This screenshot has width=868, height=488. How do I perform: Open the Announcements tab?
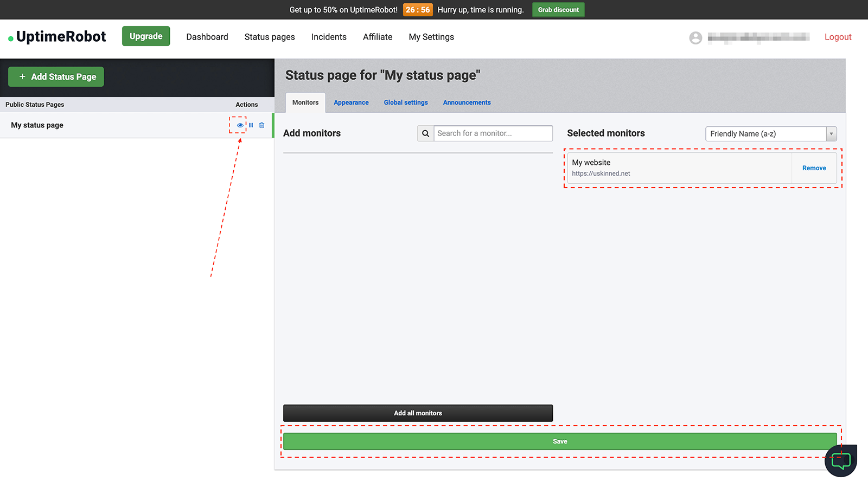[x=467, y=102]
